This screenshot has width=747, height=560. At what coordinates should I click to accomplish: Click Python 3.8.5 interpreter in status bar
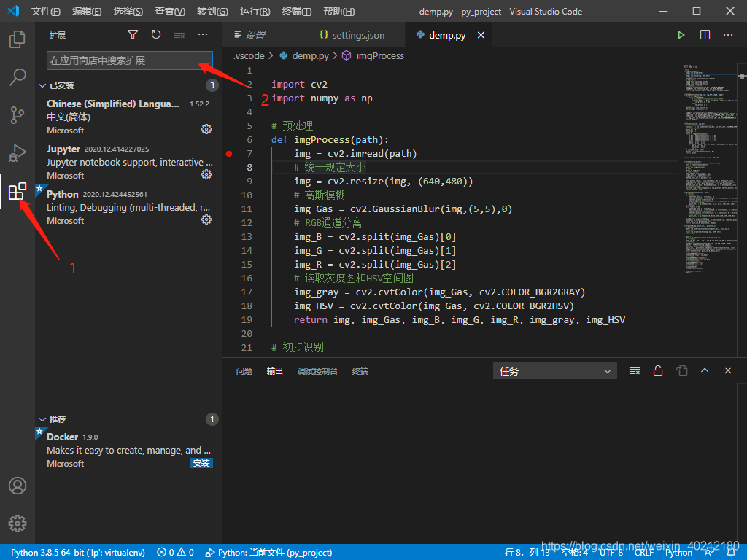(x=77, y=553)
